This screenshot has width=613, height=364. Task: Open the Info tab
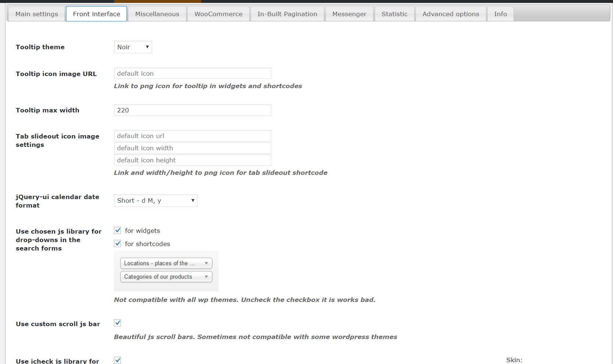click(500, 14)
